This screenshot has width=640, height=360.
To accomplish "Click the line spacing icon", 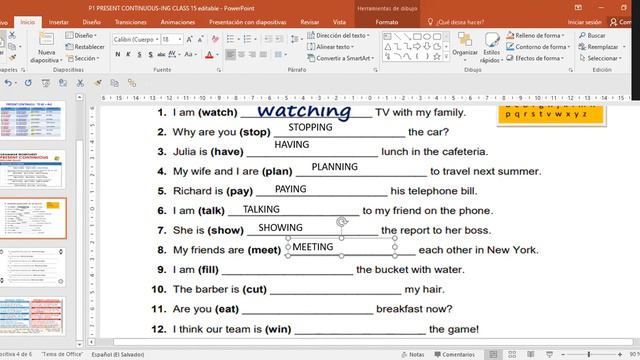I will coord(295,39).
